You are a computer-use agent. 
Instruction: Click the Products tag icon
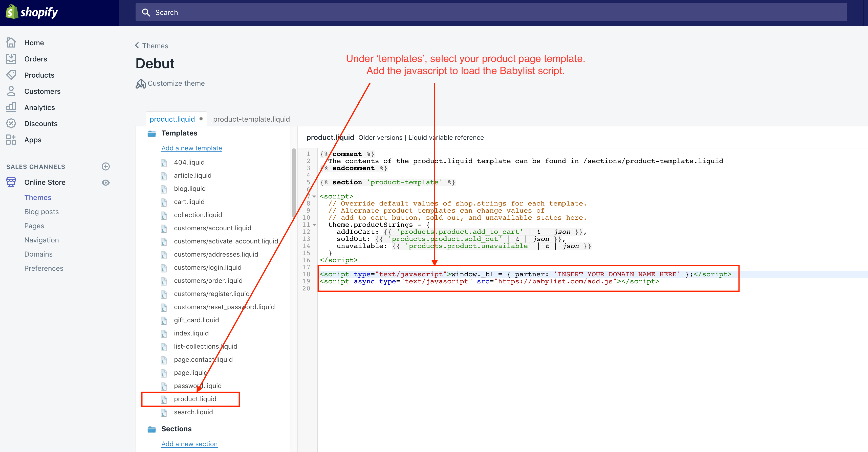(x=11, y=75)
